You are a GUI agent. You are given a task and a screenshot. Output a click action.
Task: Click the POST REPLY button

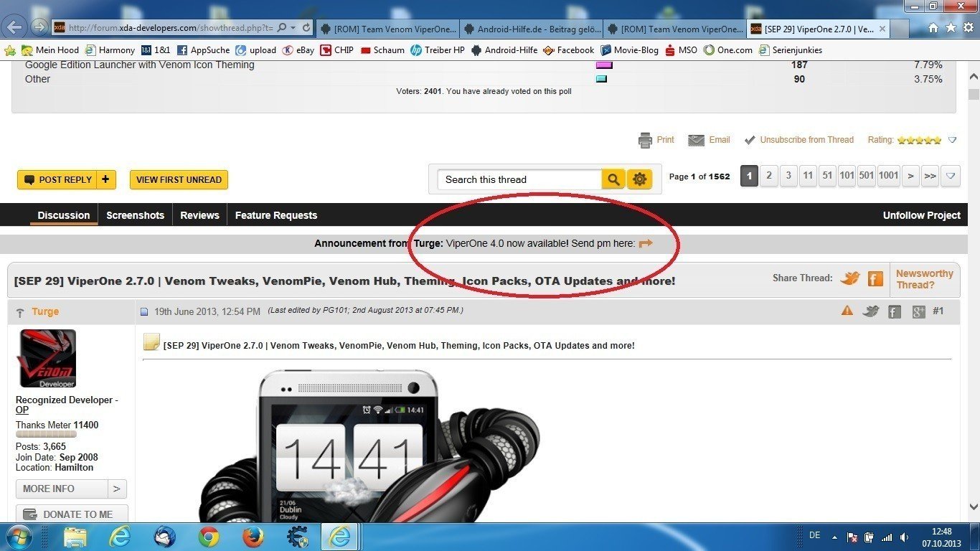57,179
